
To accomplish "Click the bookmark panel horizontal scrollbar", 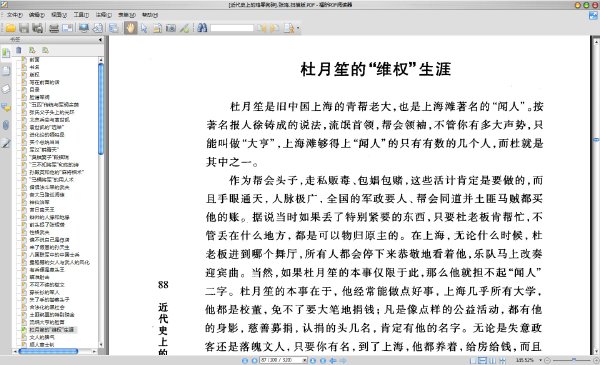I will (48, 351).
